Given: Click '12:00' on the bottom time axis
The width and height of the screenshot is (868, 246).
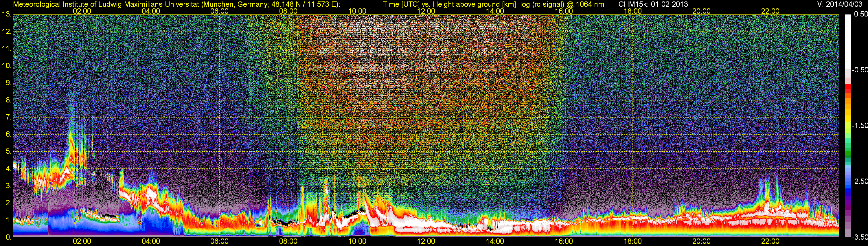Looking at the screenshot, I should [426, 241].
